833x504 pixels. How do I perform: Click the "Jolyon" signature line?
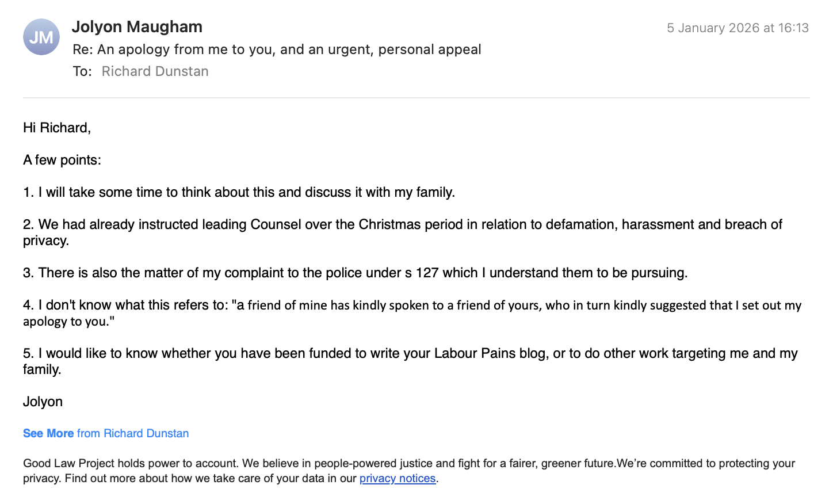(x=43, y=402)
